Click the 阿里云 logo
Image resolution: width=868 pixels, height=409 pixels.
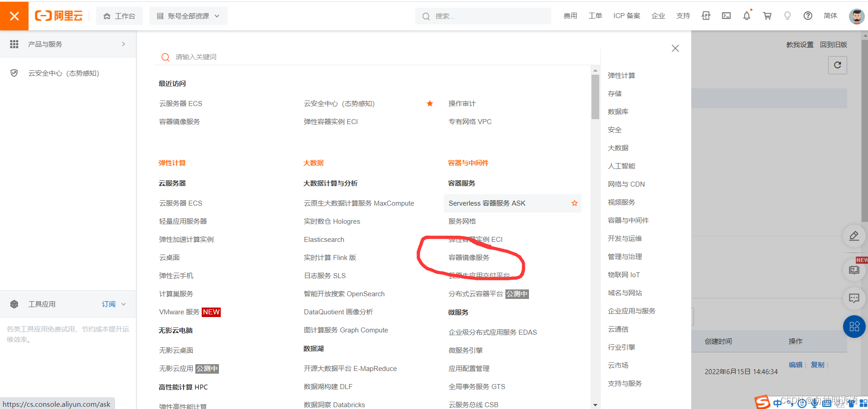click(x=59, y=16)
